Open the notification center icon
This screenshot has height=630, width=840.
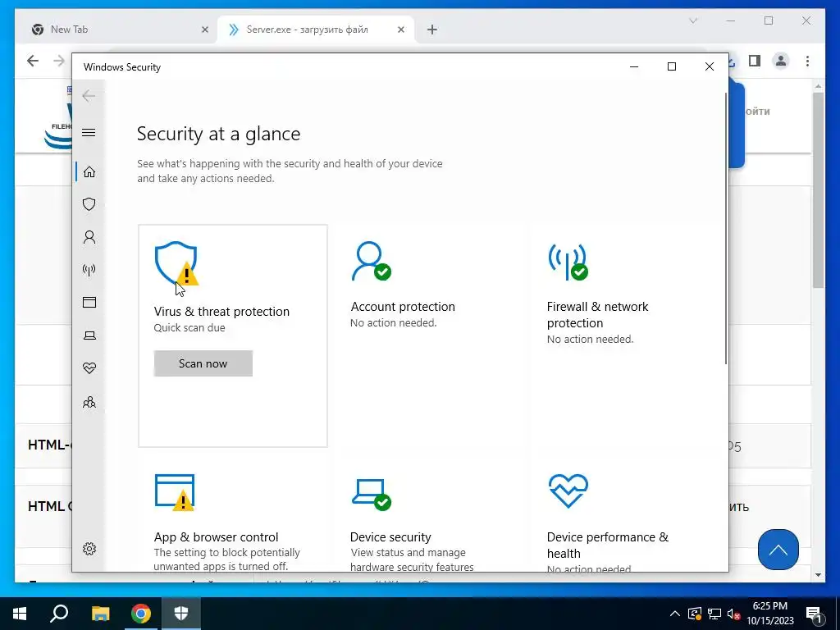[x=815, y=614]
